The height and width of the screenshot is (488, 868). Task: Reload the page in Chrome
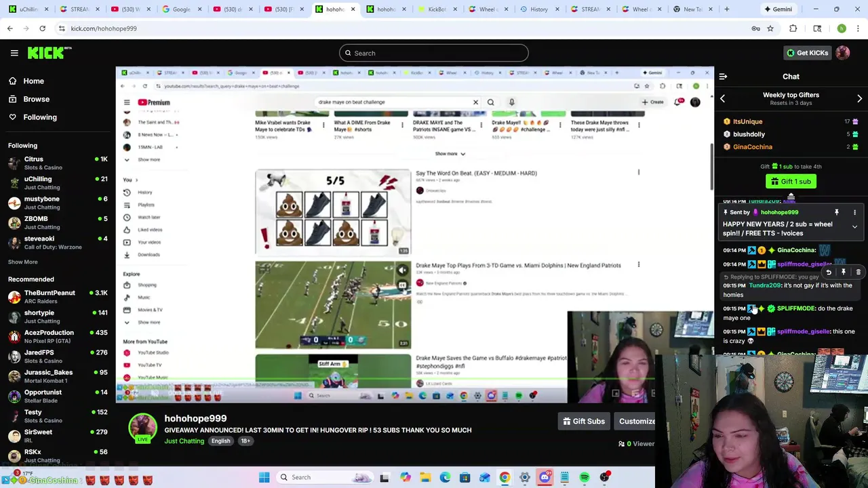pyautogui.click(x=42, y=28)
